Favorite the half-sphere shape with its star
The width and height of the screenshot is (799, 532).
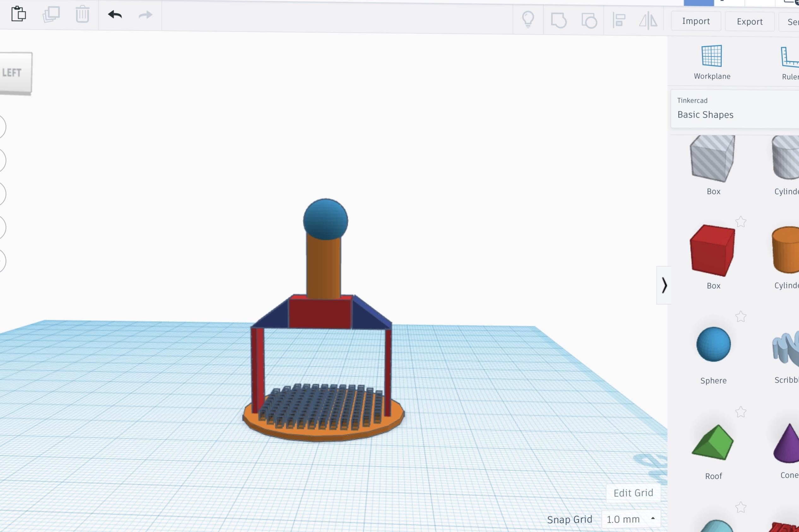[x=741, y=507]
